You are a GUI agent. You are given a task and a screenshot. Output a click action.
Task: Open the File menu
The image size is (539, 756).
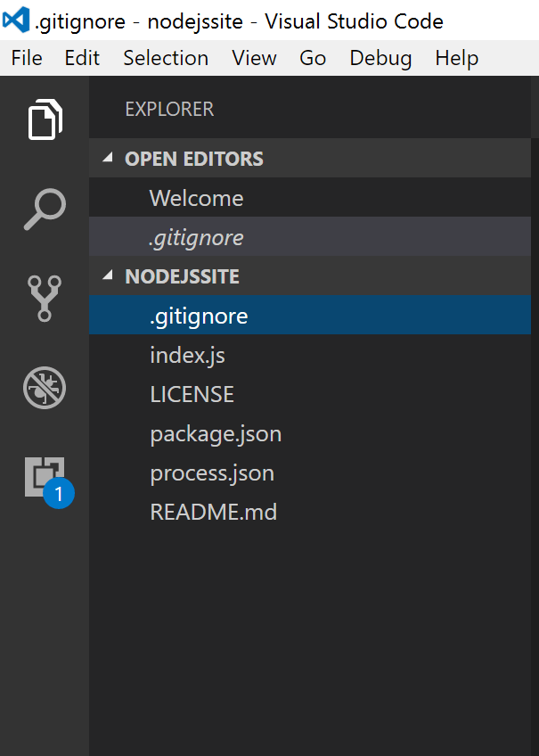(27, 58)
